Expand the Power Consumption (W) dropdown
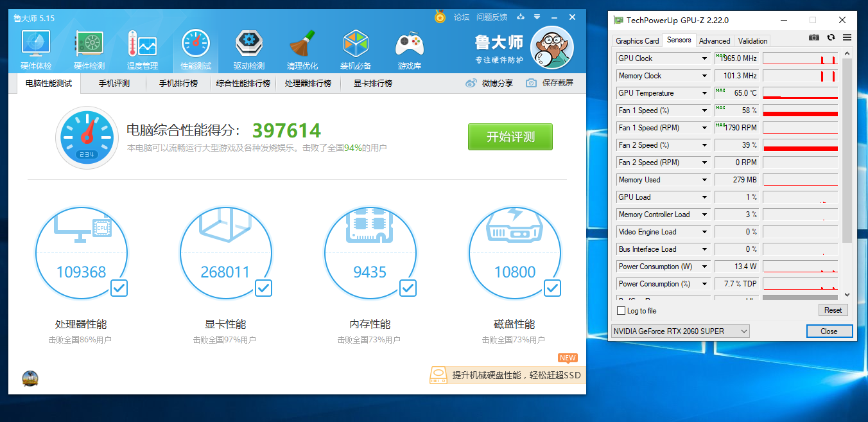 click(x=705, y=267)
